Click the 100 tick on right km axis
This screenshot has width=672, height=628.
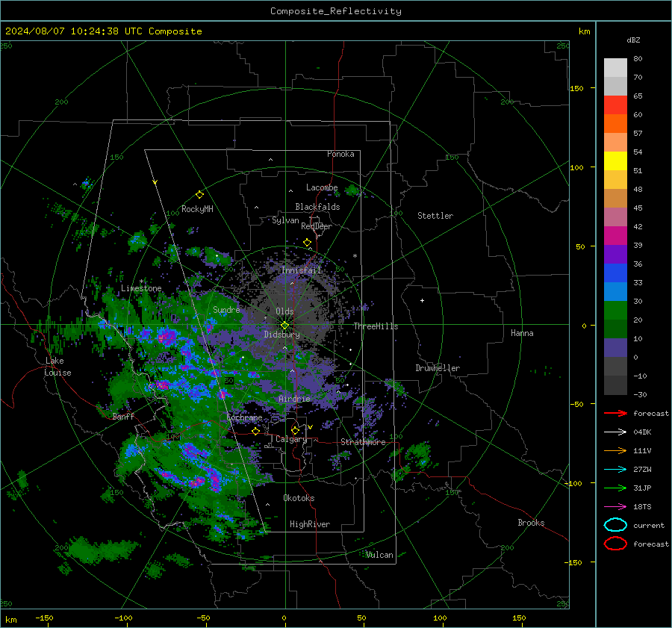click(576, 167)
